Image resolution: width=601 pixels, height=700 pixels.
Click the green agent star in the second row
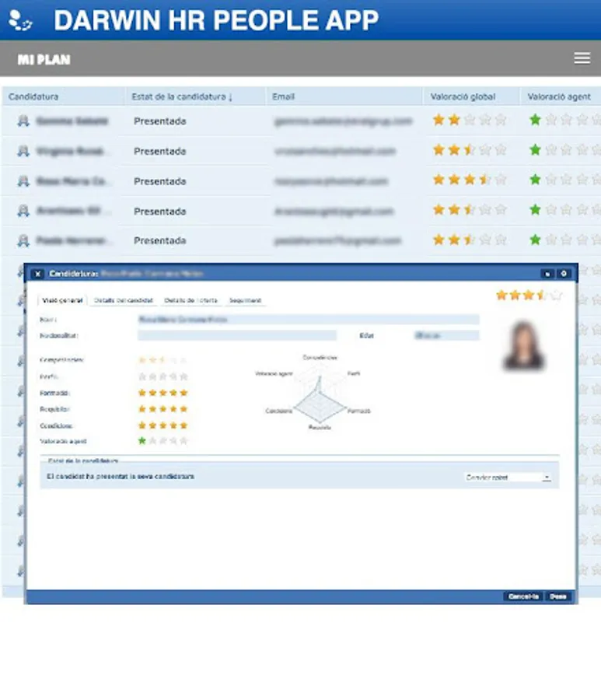point(535,149)
